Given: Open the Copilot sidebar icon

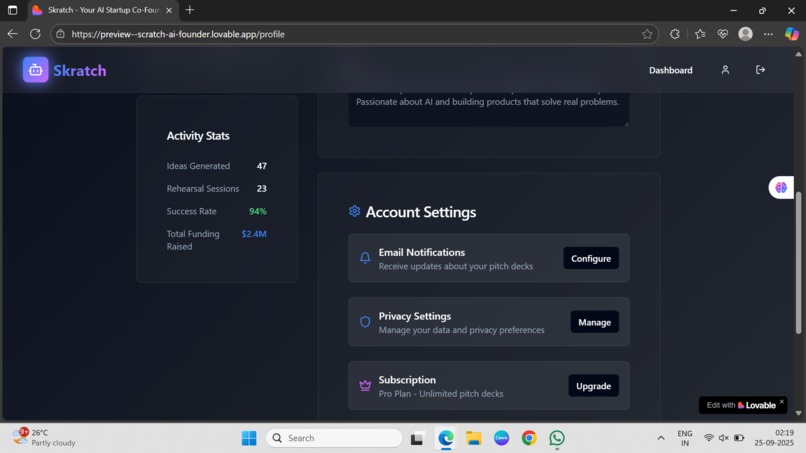Looking at the screenshot, I should click(x=792, y=34).
